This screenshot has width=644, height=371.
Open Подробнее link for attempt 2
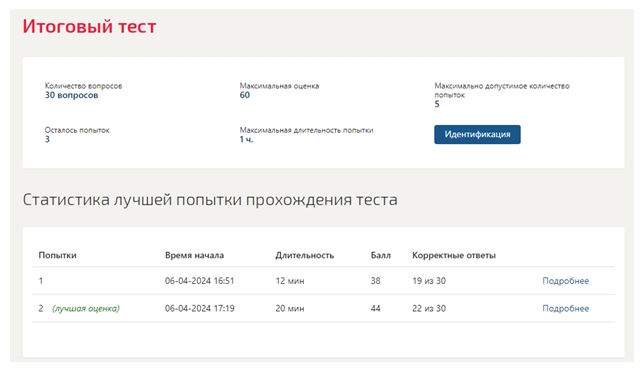point(566,309)
